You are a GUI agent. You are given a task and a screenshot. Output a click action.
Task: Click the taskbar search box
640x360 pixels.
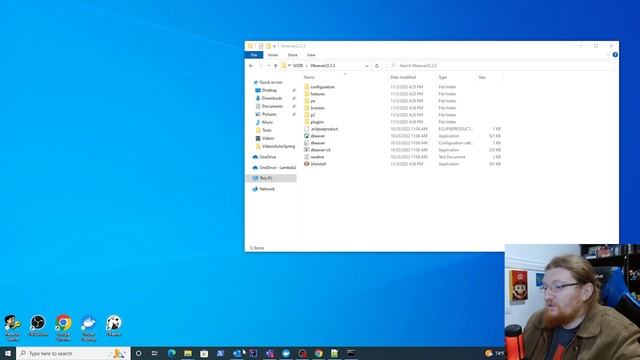coord(73,353)
